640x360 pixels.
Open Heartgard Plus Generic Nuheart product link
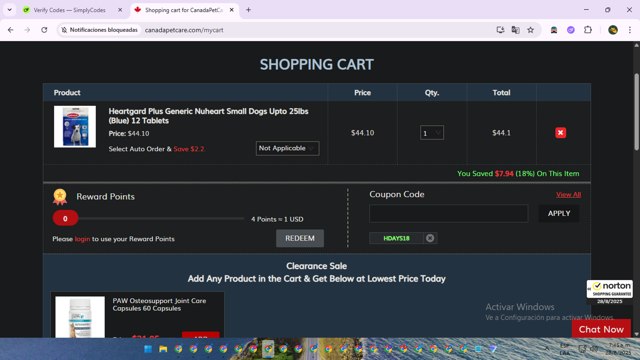[x=208, y=116]
